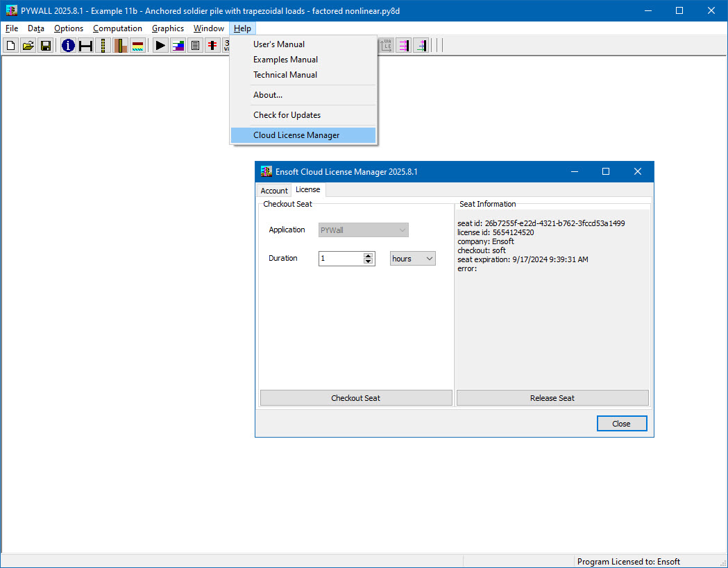This screenshot has height=568, width=728.
Task: Open an existing file via toolbar
Action: coord(28,45)
